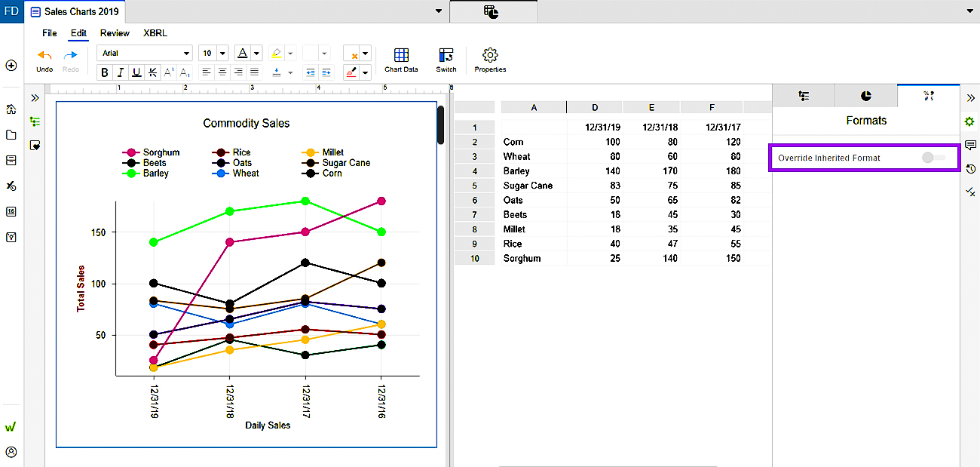Open the comments panel icon

pyautogui.click(x=970, y=145)
